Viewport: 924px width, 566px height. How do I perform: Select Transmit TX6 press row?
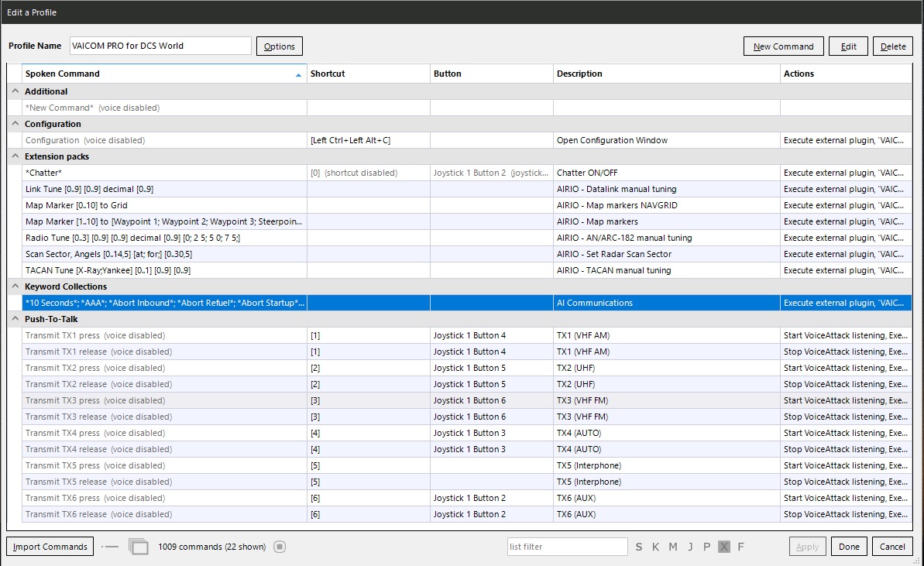[x=467, y=498]
